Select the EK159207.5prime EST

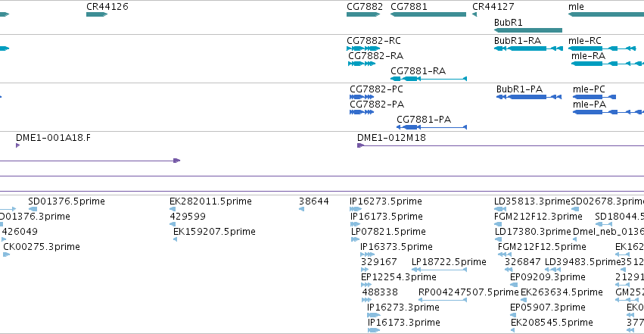point(175,239)
